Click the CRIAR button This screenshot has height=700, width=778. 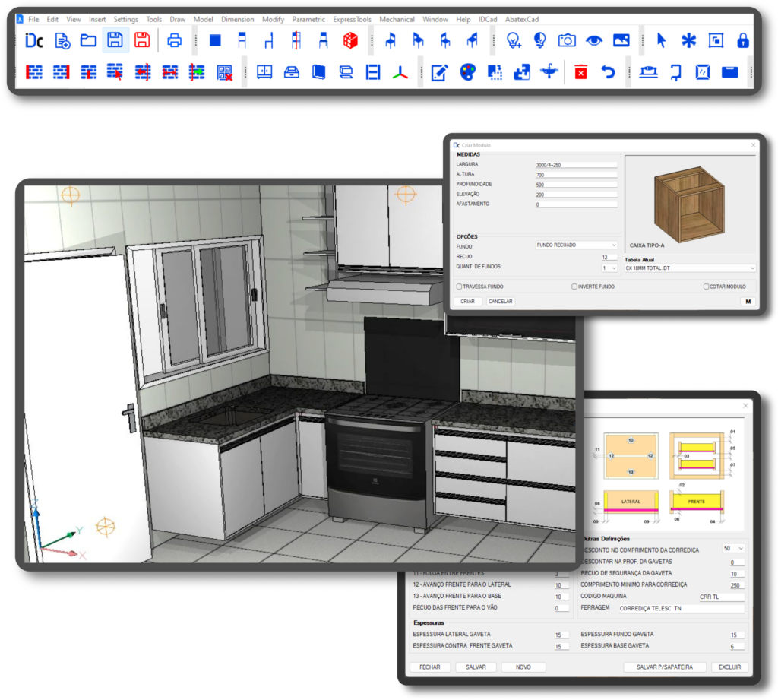467,301
